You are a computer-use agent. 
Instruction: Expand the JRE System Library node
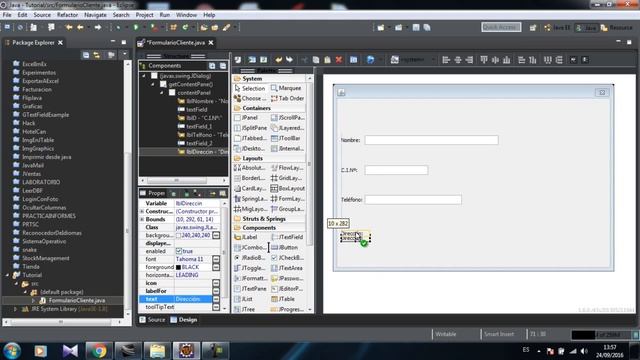coord(16,309)
